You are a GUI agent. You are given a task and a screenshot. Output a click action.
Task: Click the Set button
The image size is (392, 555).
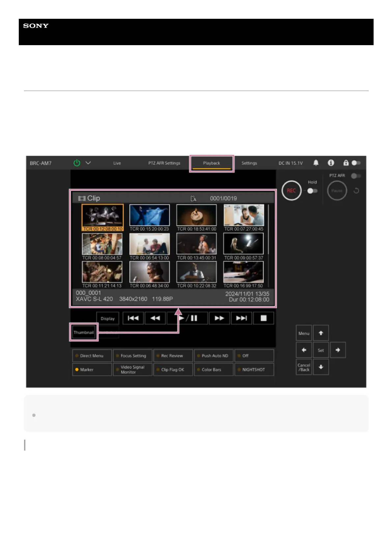pos(321,350)
